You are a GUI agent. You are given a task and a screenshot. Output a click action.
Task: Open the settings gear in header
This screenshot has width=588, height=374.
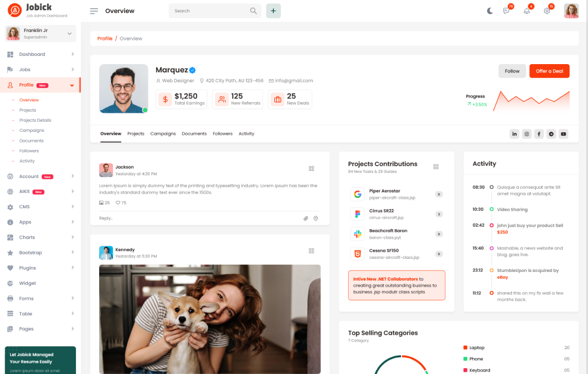tap(547, 11)
